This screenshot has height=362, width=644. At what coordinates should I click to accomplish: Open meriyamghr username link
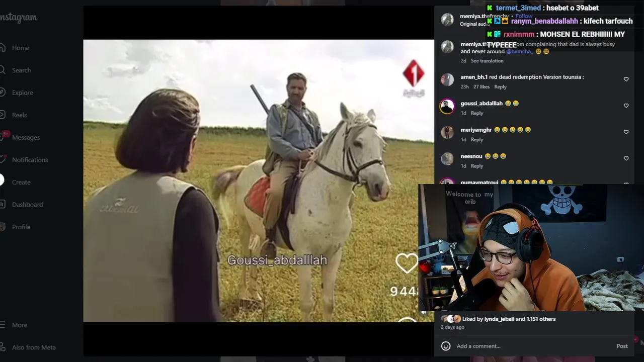[476, 130]
